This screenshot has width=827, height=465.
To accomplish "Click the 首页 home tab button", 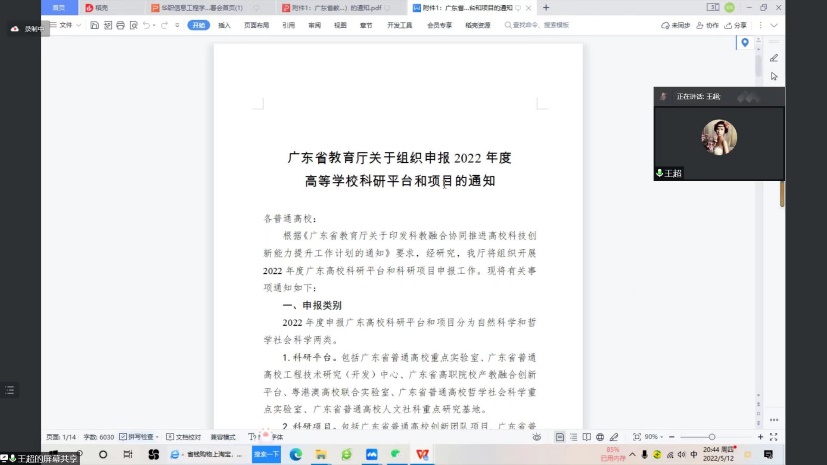I will [x=59, y=7].
